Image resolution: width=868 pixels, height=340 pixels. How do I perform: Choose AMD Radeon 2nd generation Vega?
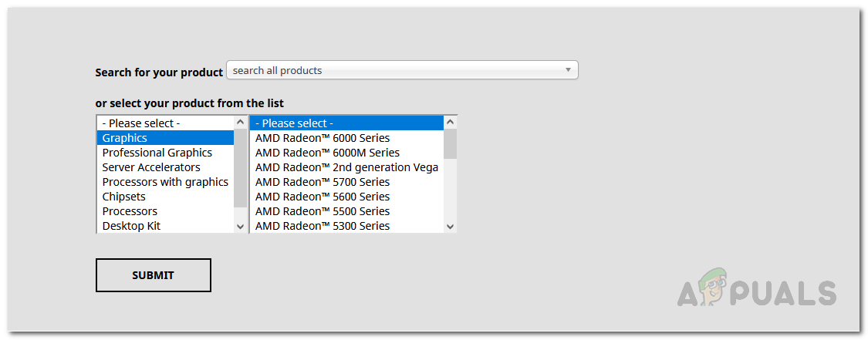point(346,167)
